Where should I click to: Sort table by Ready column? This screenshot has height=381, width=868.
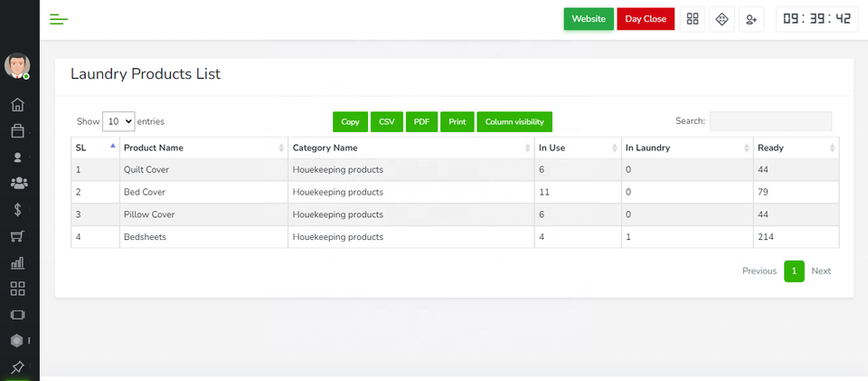pos(796,148)
